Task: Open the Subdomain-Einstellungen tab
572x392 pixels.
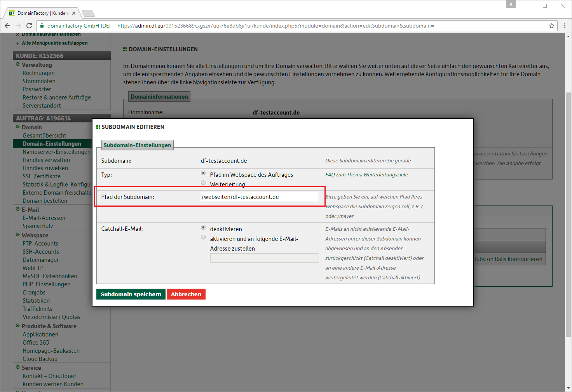Action: (x=137, y=145)
